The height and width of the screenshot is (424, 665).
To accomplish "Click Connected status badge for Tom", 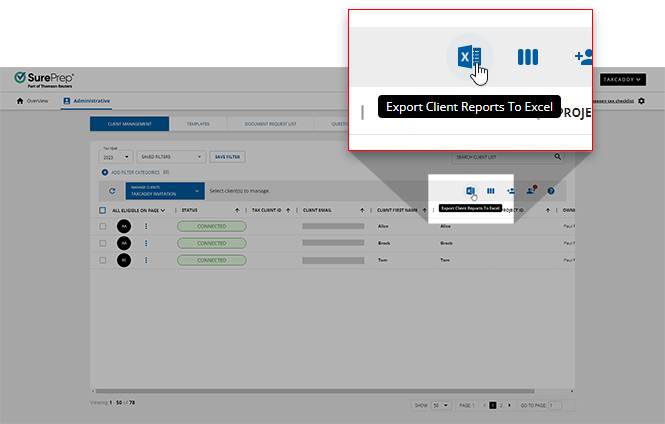I will pyautogui.click(x=212, y=260).
